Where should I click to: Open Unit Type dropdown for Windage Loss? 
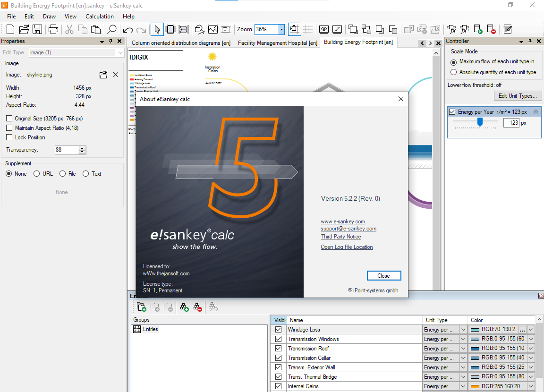click(463, 329)
